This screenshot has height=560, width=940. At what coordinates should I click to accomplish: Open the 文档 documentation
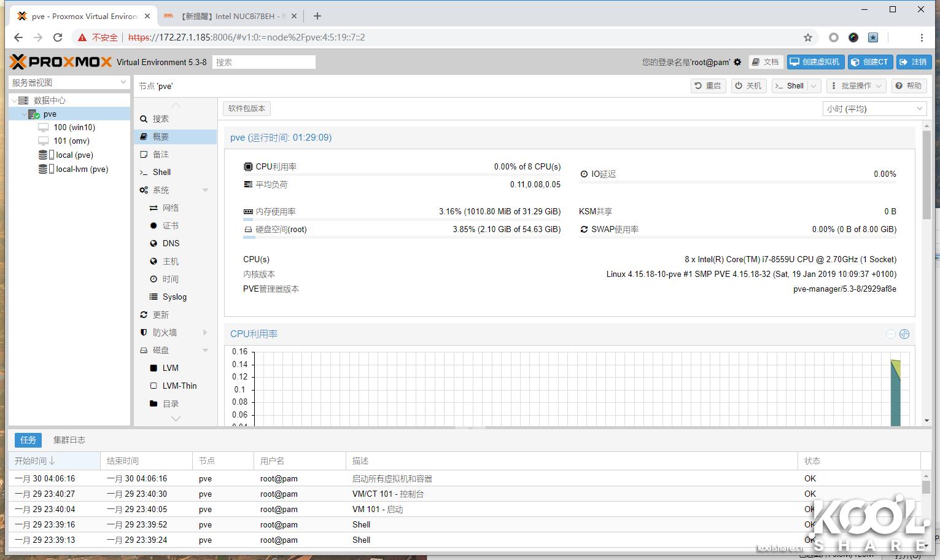[x=765, y=61]
